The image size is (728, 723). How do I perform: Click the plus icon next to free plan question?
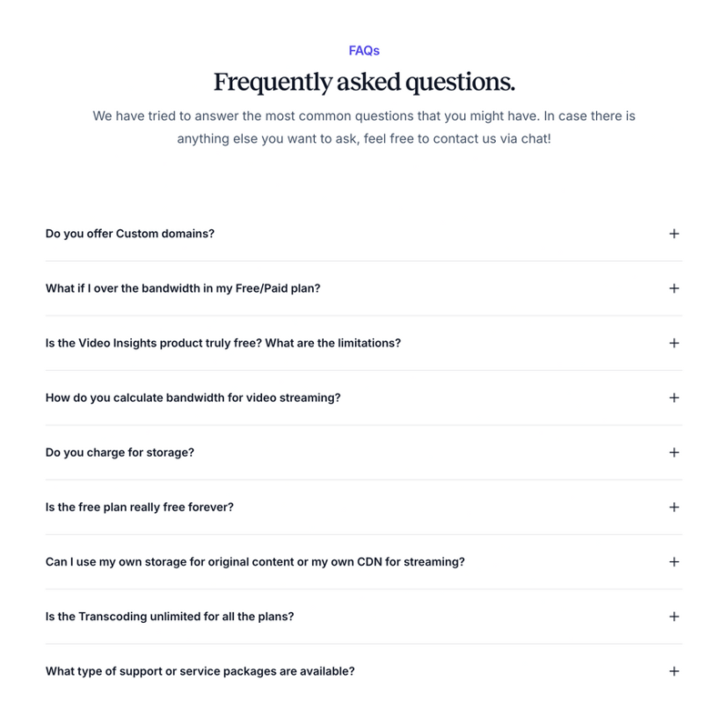pos(673,508)
